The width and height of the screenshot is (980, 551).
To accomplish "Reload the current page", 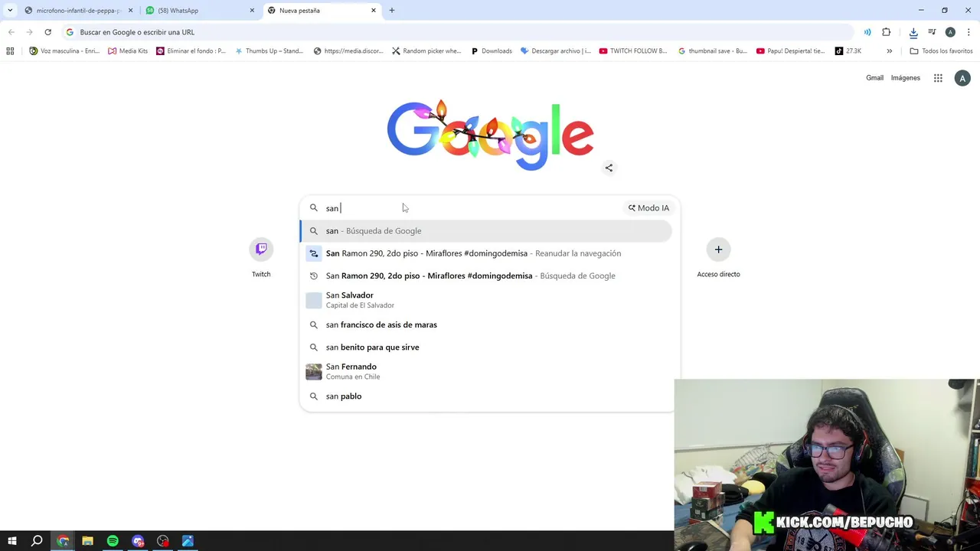I will coord(47,32).
